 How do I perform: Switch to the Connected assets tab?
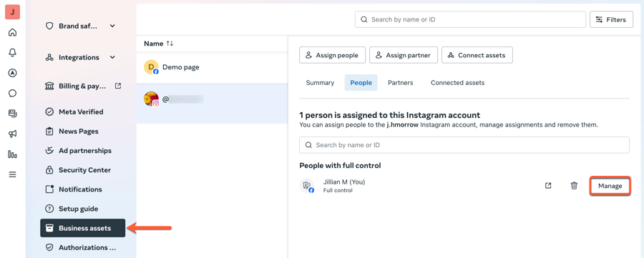coord(457,83)
